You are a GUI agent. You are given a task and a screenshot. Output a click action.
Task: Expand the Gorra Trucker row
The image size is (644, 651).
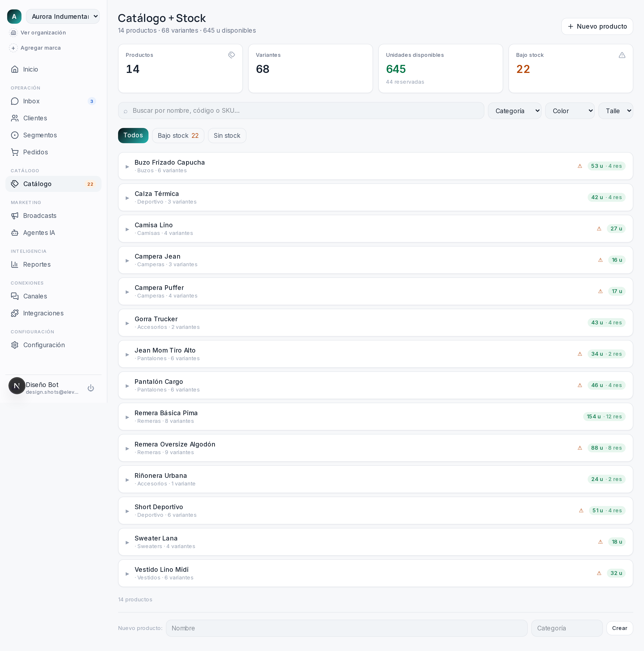[127, 323]
